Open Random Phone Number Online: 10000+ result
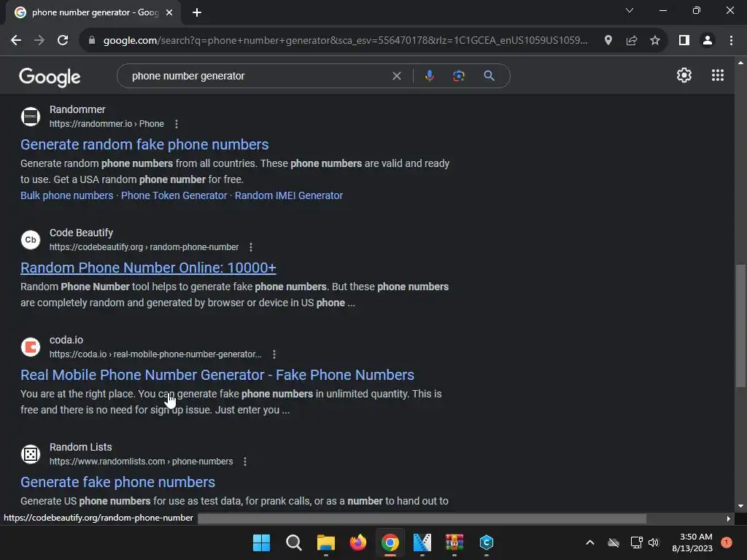The height and width of the screenshot is (560, 747). click(x=148, y=268)
